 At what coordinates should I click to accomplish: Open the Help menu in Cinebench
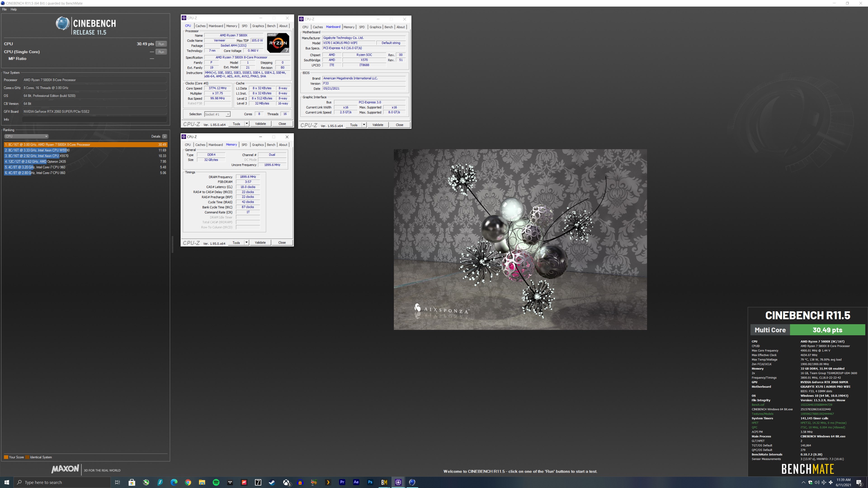[14, 9]
